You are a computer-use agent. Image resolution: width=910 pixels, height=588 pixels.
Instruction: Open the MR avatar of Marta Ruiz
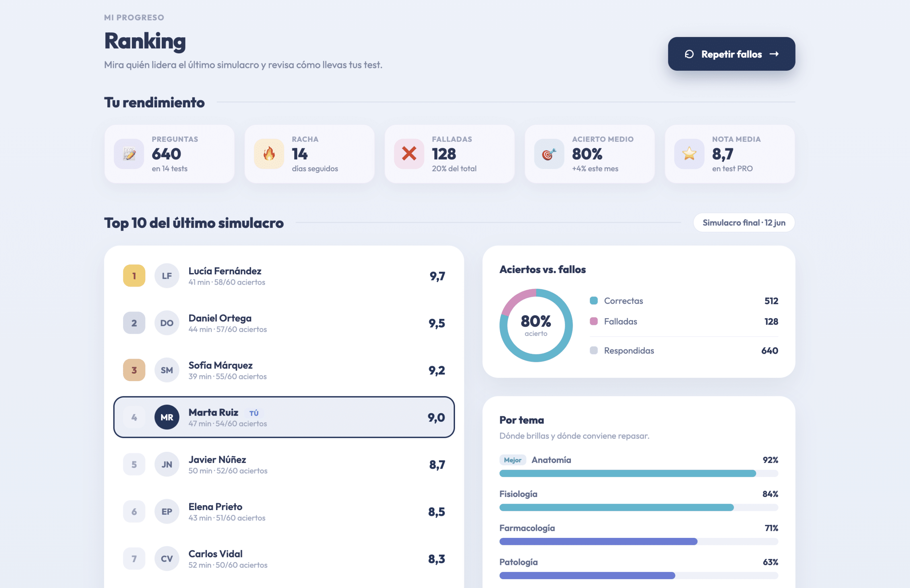point(167,417)
